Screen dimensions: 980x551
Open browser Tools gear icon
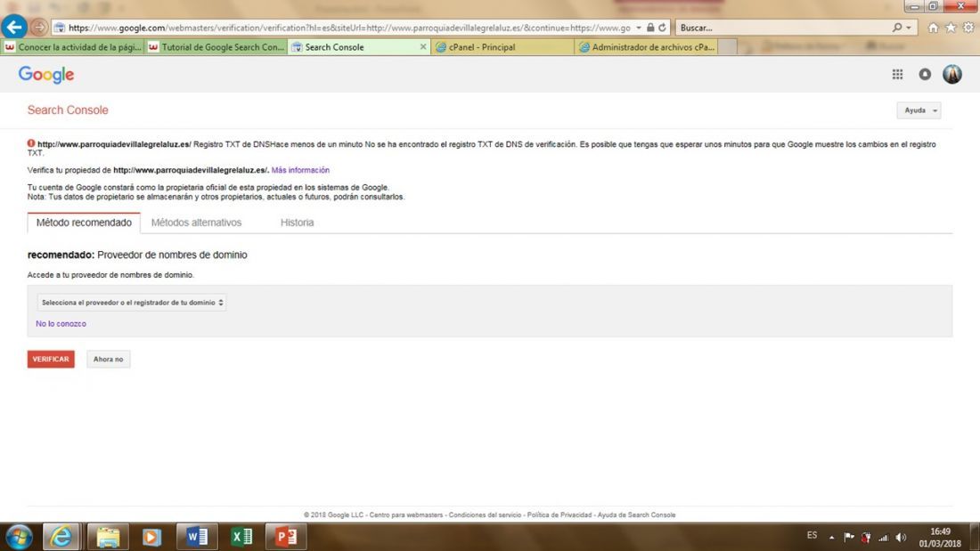(968, 28)
